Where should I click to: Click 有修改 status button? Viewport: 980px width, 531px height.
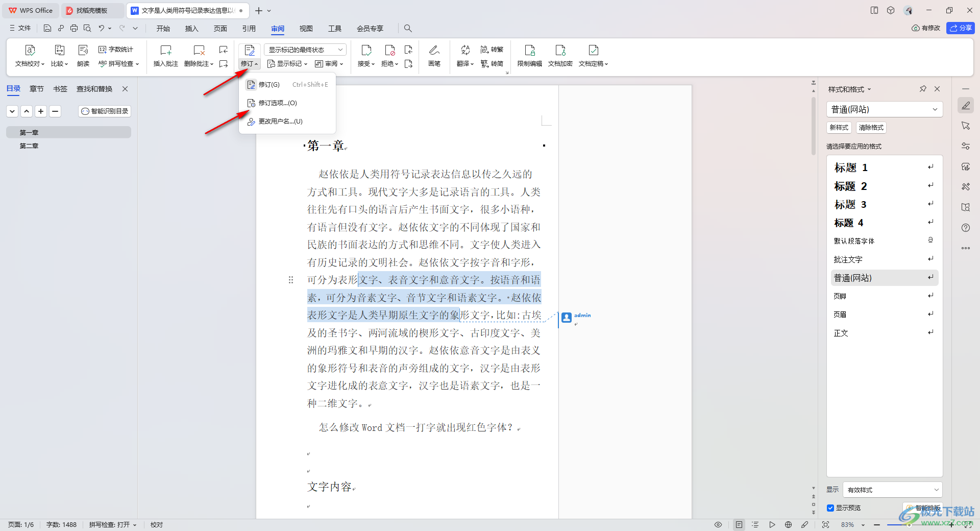point(926,28)
